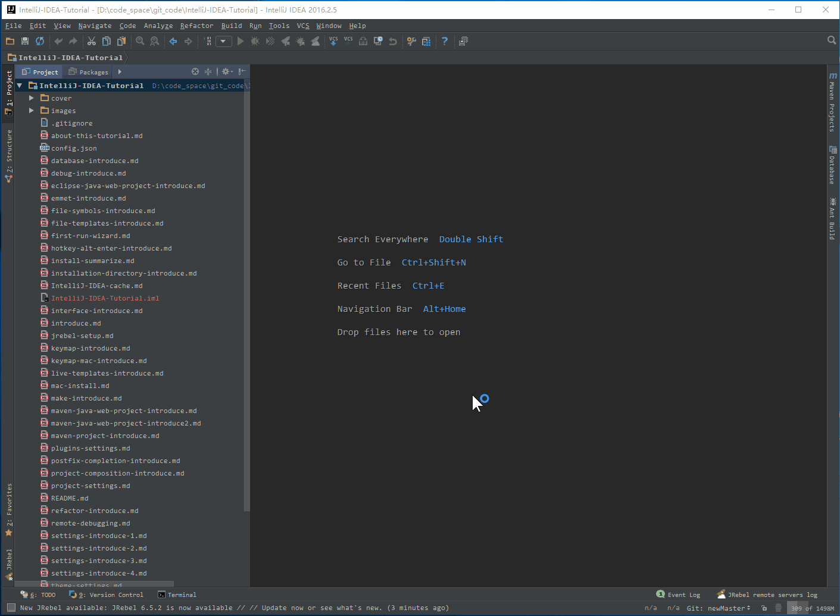Click the Save All icon
840x616 pixels.
(25, 41)
